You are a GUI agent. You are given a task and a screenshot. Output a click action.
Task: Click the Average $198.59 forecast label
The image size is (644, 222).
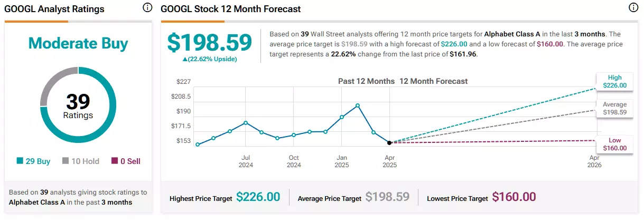615,109
